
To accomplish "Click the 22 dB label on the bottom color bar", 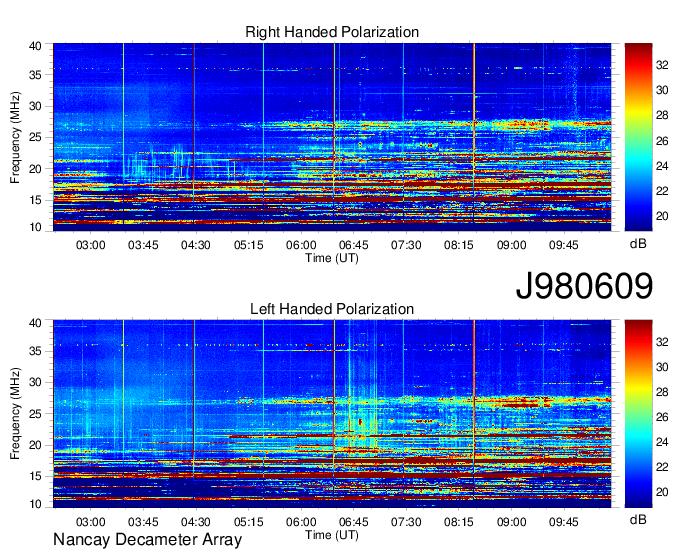I will 662,467.
